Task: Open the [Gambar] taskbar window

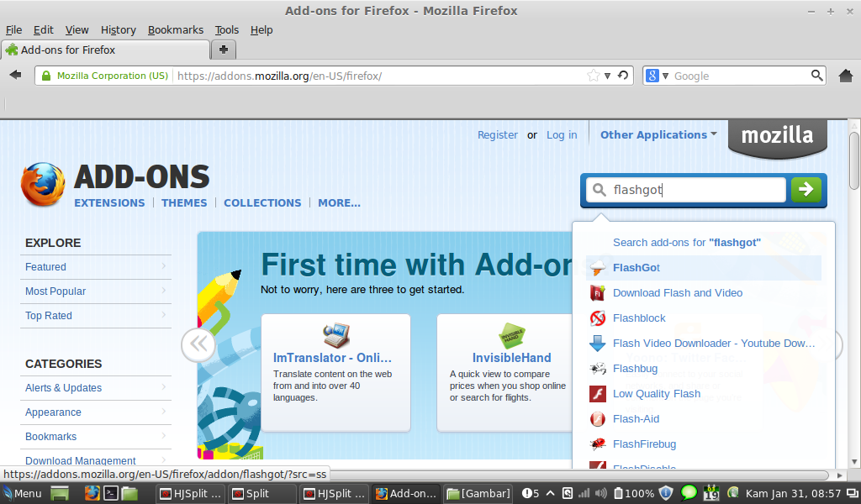Action: click(478, 494)
